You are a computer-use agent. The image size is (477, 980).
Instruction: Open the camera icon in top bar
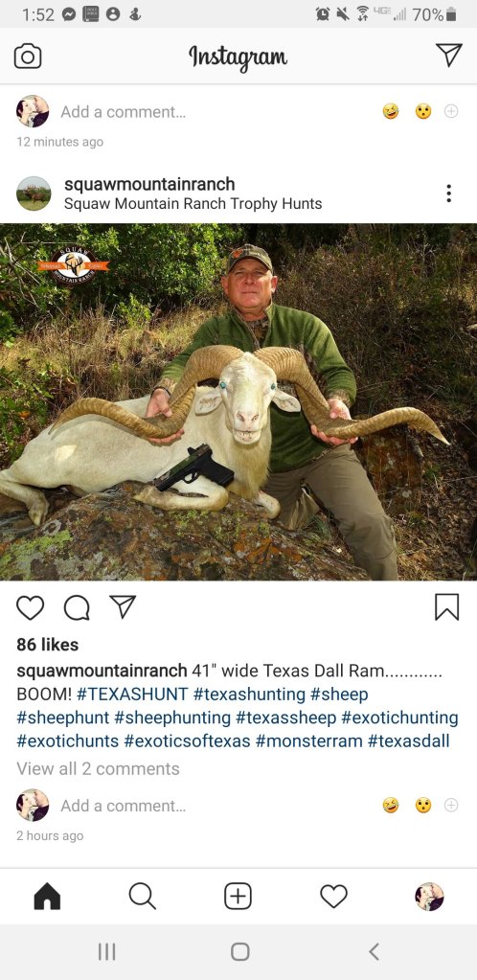(x=28, y=57)
